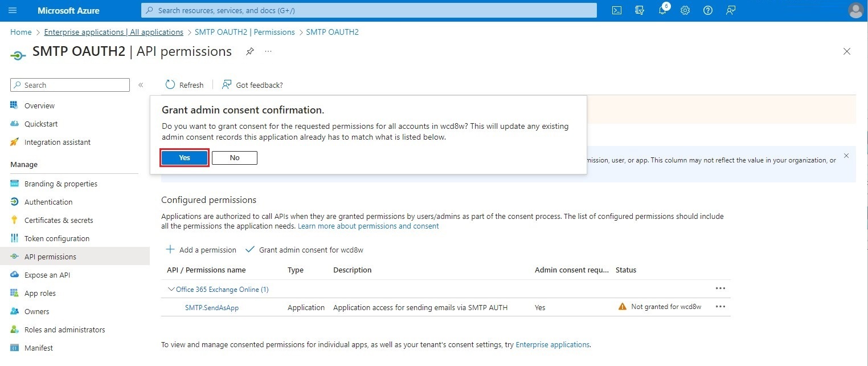The image size is (868, 366).
Task: Collapse the Office 365 Exchange Online group
Action: pyautogui.click(x=171, y=289)
